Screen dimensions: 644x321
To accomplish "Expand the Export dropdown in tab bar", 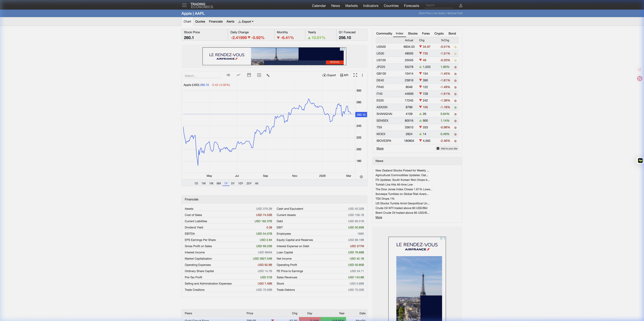I will coord(246,21).
